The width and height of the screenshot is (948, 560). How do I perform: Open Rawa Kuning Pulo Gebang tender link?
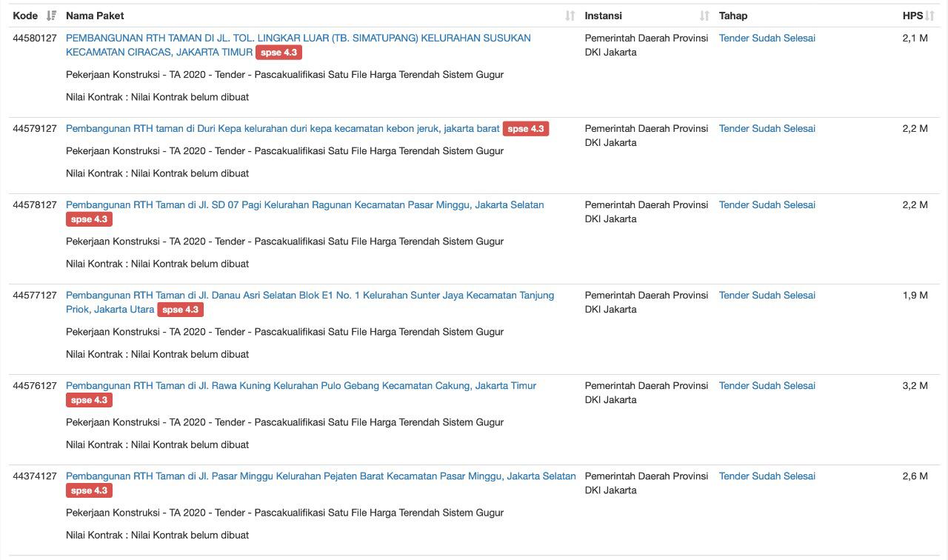click(x=301, y=386)
